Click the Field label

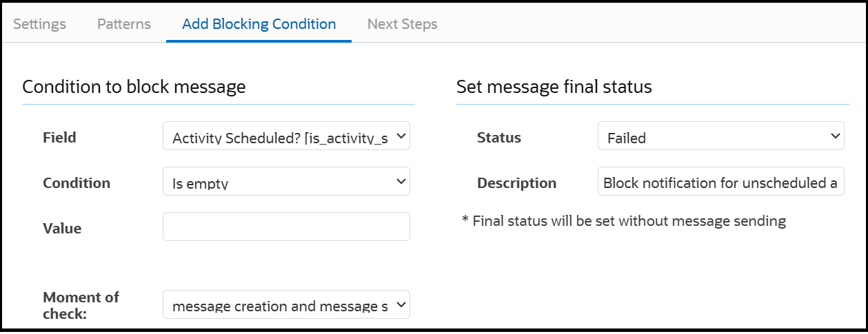pos(59,138)
